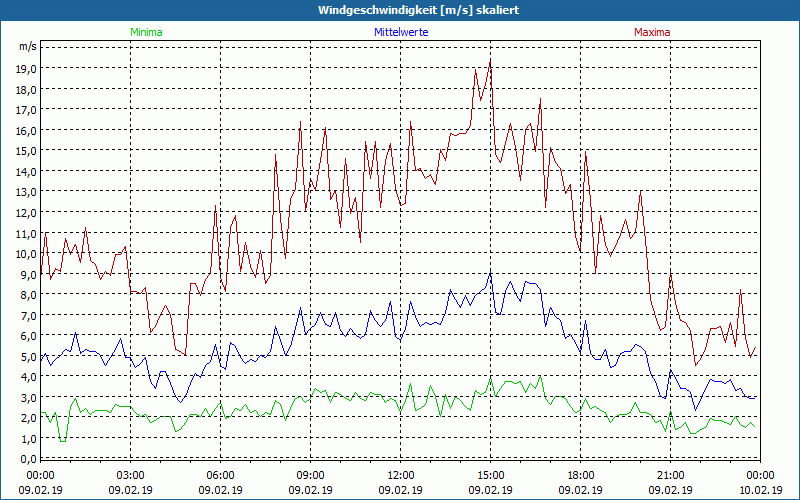Click the '09.02.19' date below 18:00
Viewport: 800px width, 500px height.
click(x=581, y=490)
